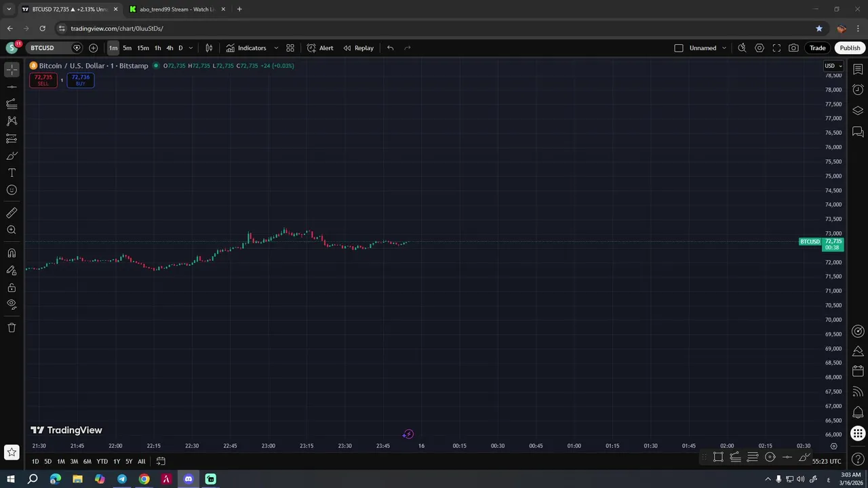Screen dimensions: 868x488
Task: Open the help center question mark
Action: pos(858,460)
